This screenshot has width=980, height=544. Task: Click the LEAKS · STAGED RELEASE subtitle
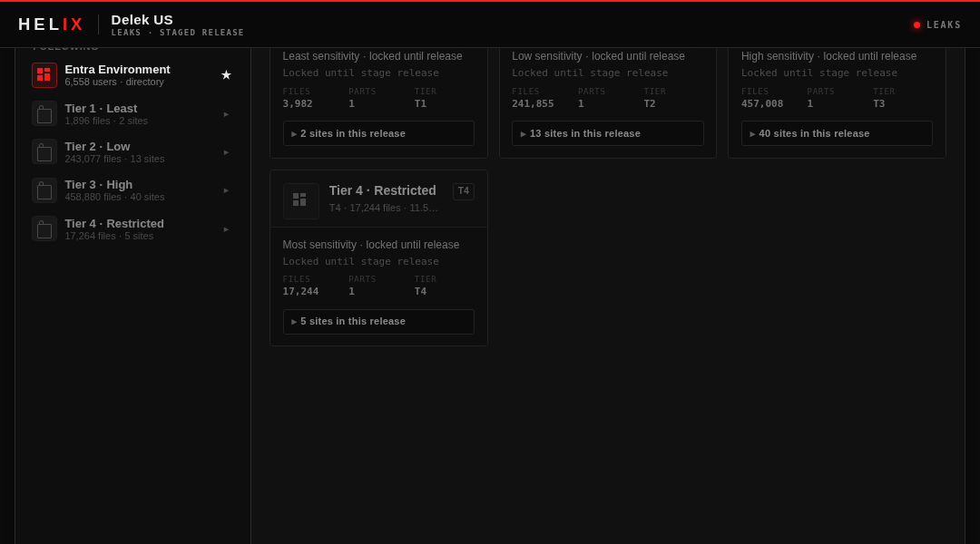tap(178, 33)
